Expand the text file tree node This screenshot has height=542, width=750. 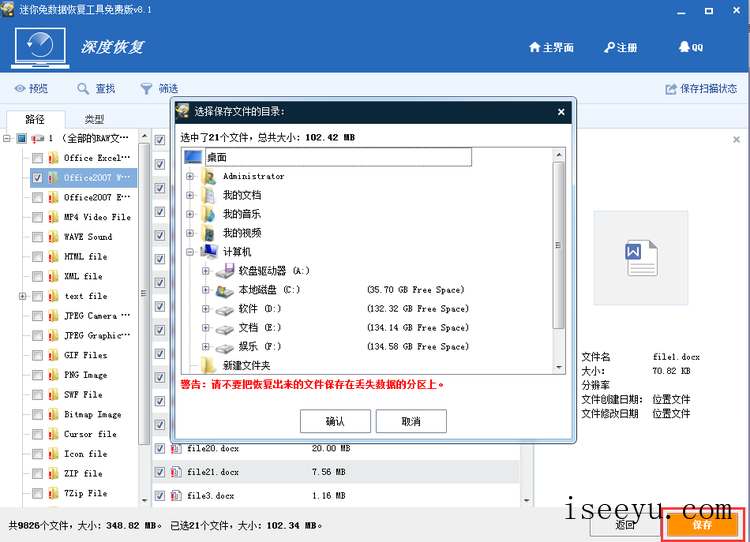[22, 296]
